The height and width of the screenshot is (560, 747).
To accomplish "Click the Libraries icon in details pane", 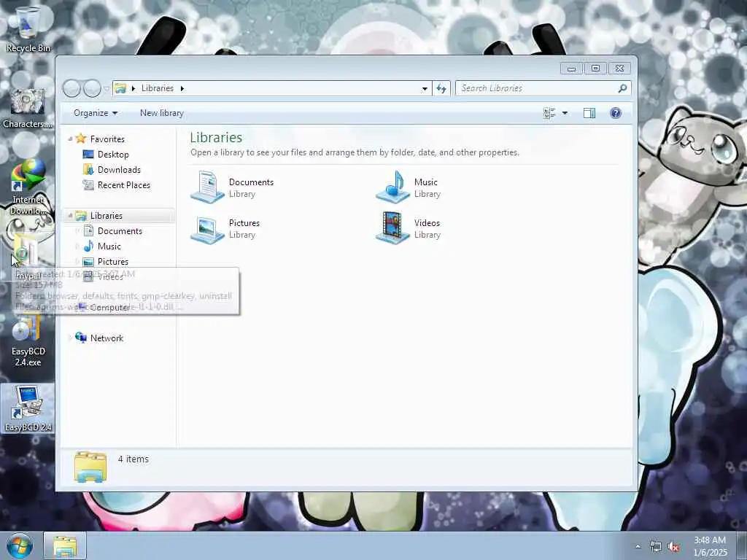I will click(90, 467).
